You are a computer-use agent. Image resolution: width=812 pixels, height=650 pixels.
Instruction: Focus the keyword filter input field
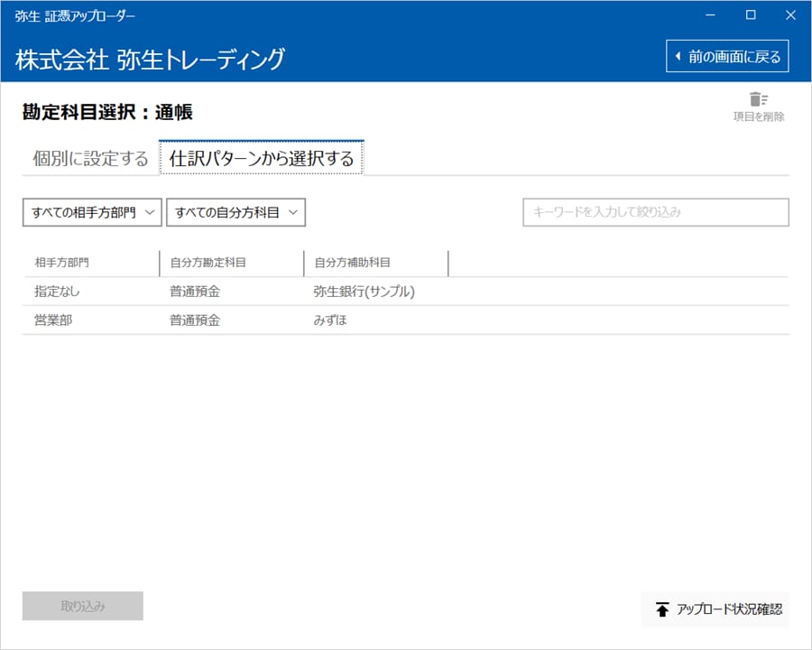(x=656, y=212)
